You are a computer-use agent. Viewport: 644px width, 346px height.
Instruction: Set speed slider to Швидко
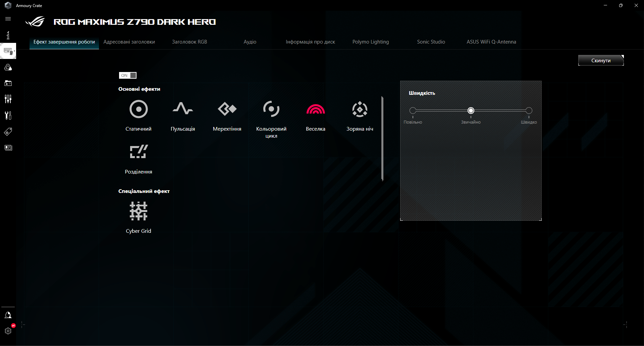point(529,110)
